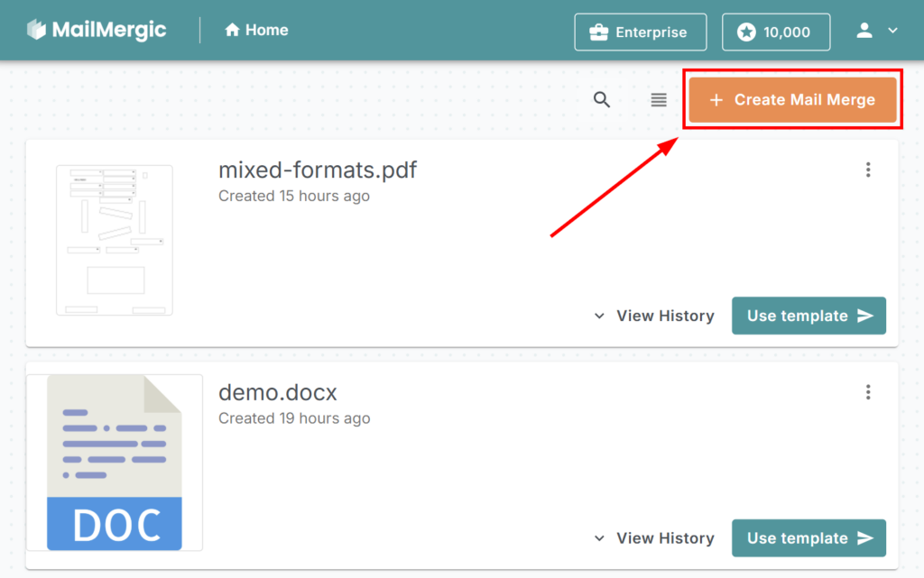Use template for mixed-formats.pdf
The width and height of the screenshot is (924, 578).
808,316
